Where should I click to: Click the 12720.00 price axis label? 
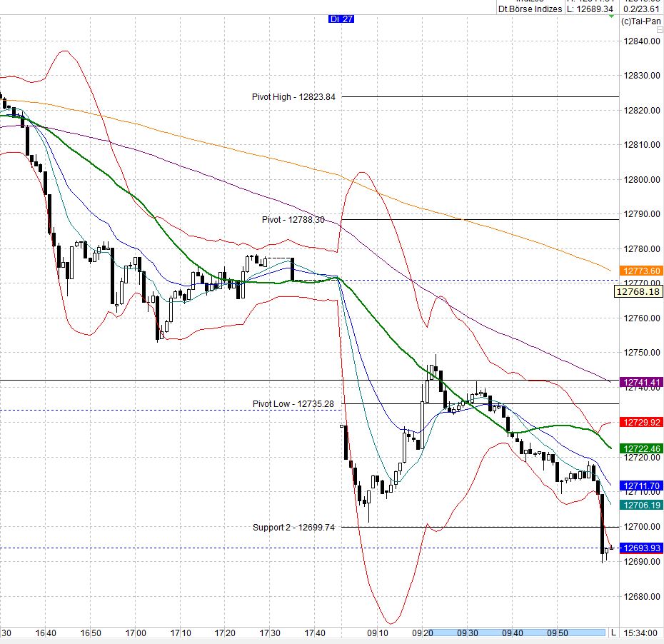click(642, 457)
